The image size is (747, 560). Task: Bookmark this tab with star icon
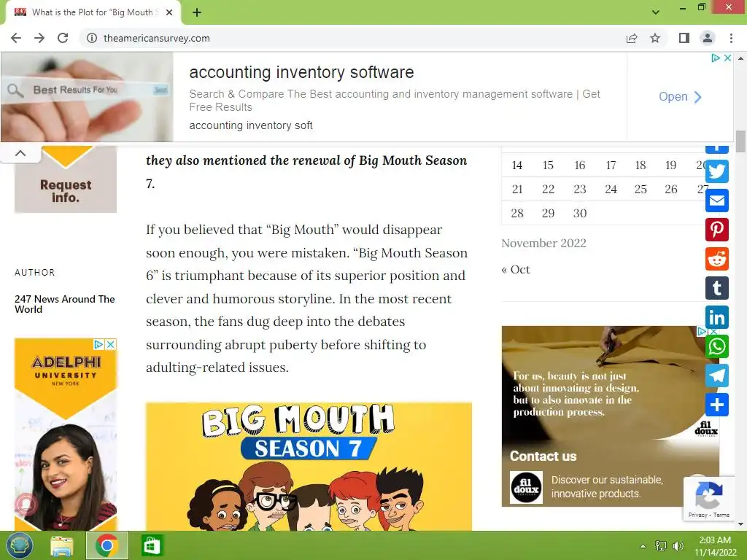pos(655,38)
